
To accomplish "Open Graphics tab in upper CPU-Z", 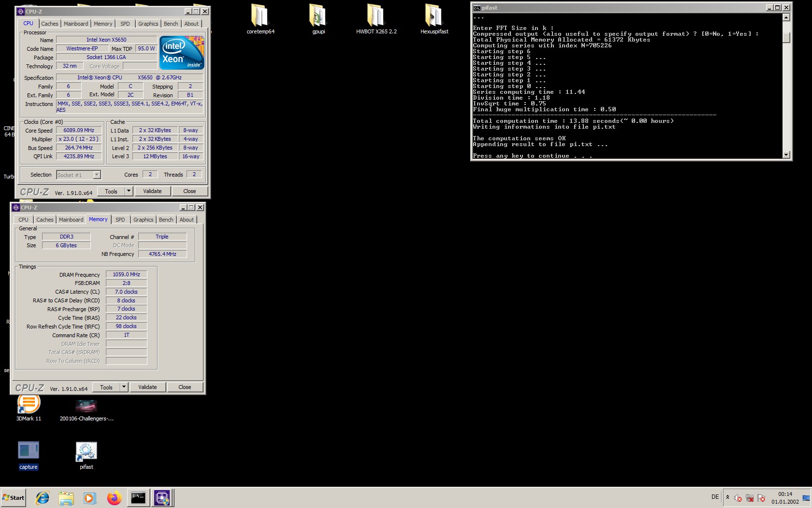I will [x=148, y=24].
